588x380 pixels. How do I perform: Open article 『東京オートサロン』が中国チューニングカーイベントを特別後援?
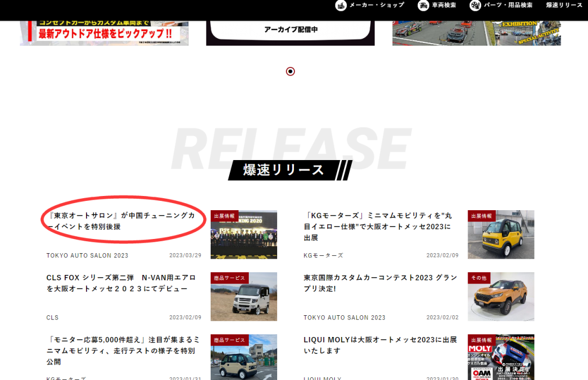click(121, 221)
